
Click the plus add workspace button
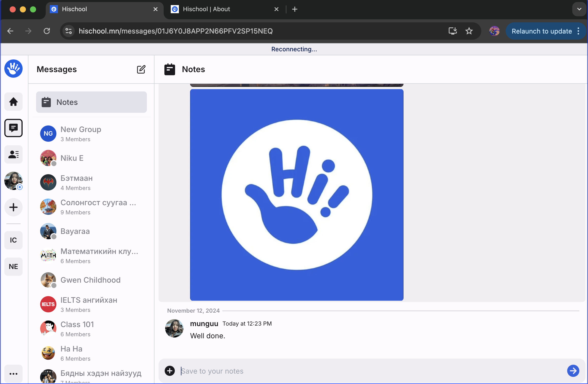(x=13, y=207)
